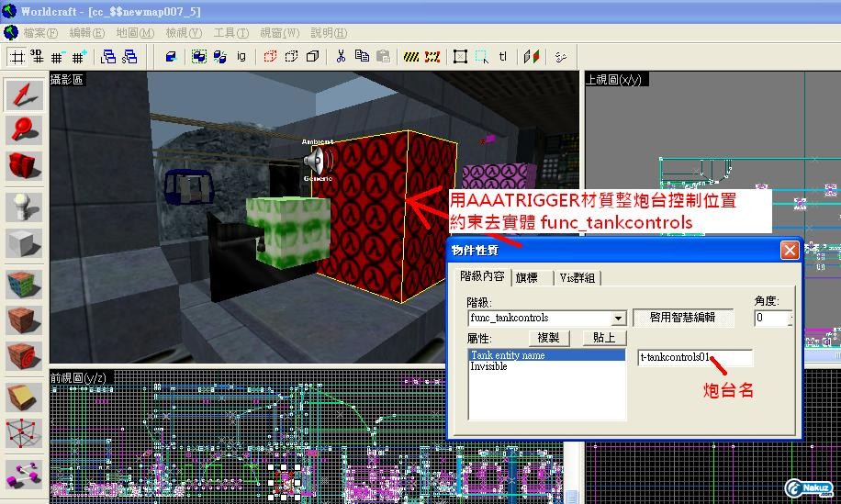
Task: Click the Paste clipboard icon
Action: pos(383,57)
